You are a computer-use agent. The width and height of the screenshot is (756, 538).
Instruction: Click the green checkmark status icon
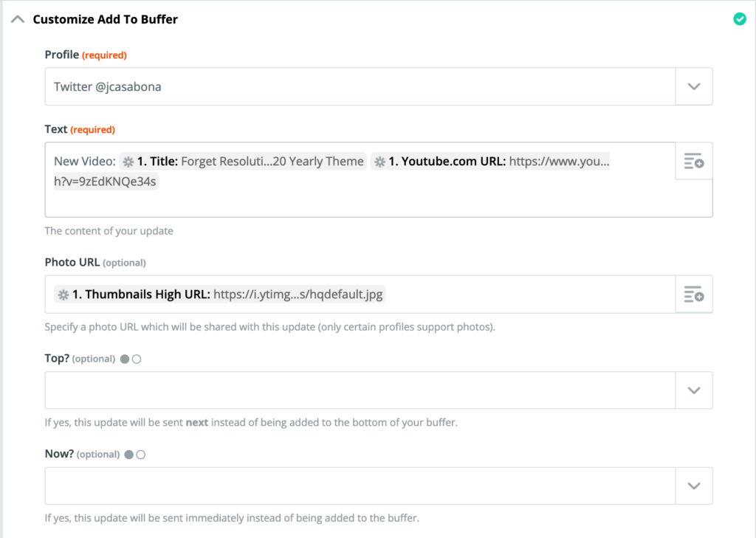tap(740, 19)
